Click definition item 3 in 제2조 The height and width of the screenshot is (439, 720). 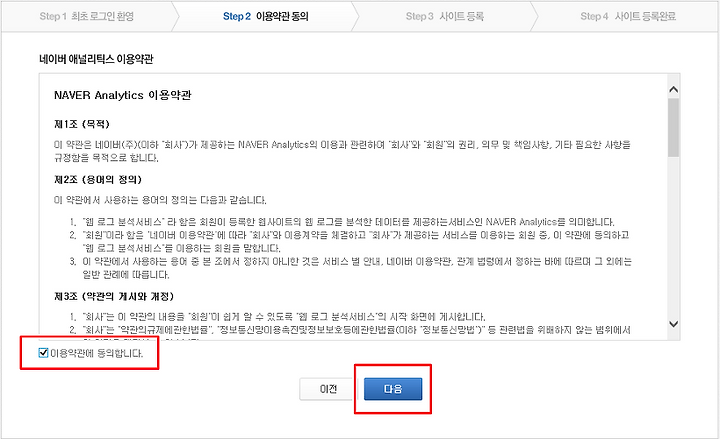(350, 268)
